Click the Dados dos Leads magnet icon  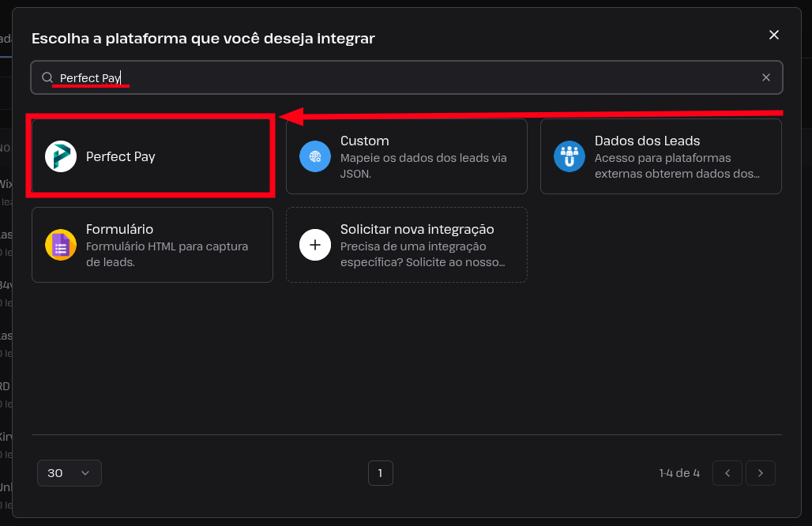(570, 156)
